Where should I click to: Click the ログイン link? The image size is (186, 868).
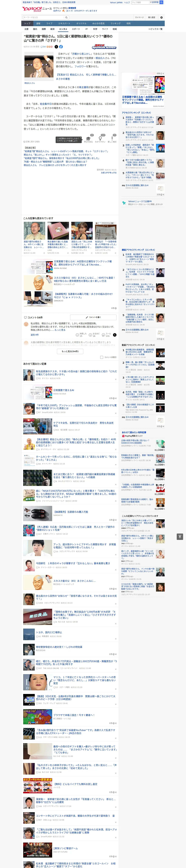click(x=57, y=11)
